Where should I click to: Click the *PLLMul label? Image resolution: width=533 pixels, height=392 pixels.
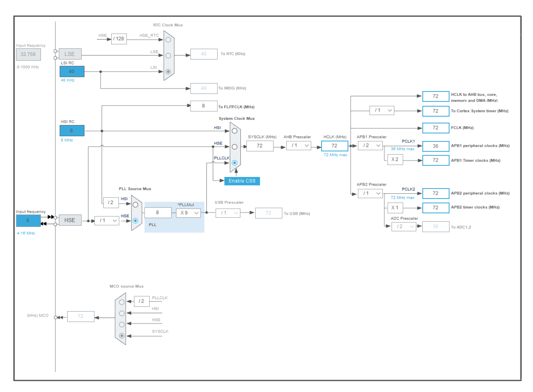(186, 205)
